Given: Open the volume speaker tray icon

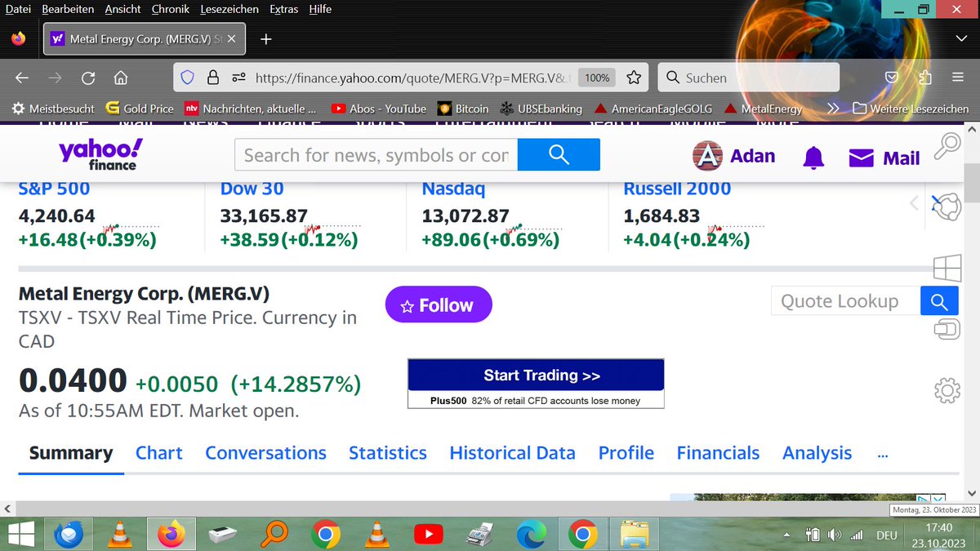Looking at the screenshot, I should pyautogui.click(x=834, y=535).
